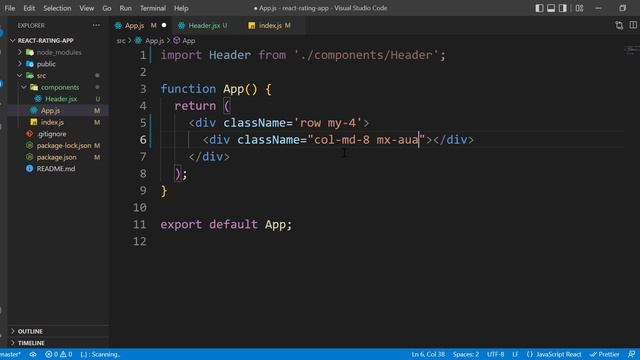This screenshot has height=360, width=640.
Task: Open index.js in the explorer tree
Action: tap(52, 122)
